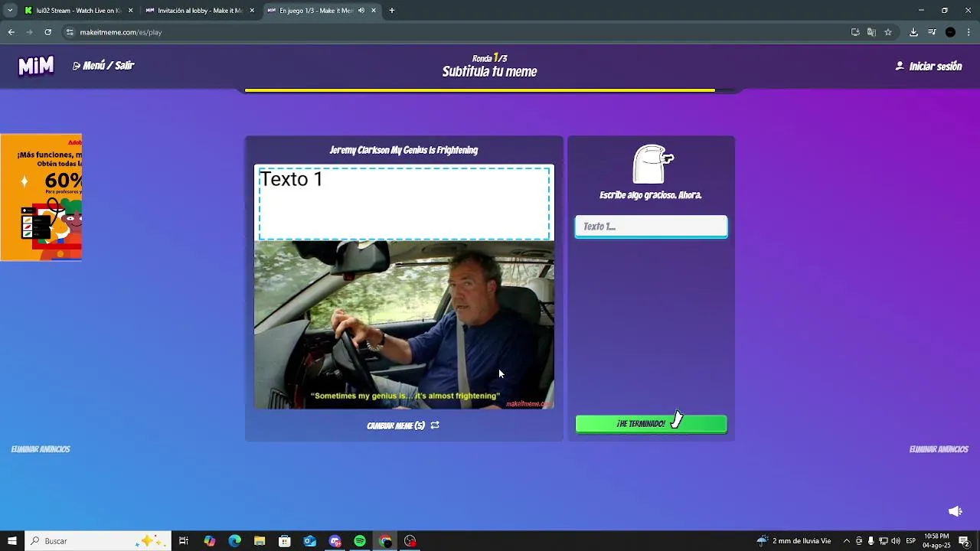Click the Jeremy Clarkson My Genius is Frightening title
The height and width of the screenshot is (551, 980).
click(403, 150)
